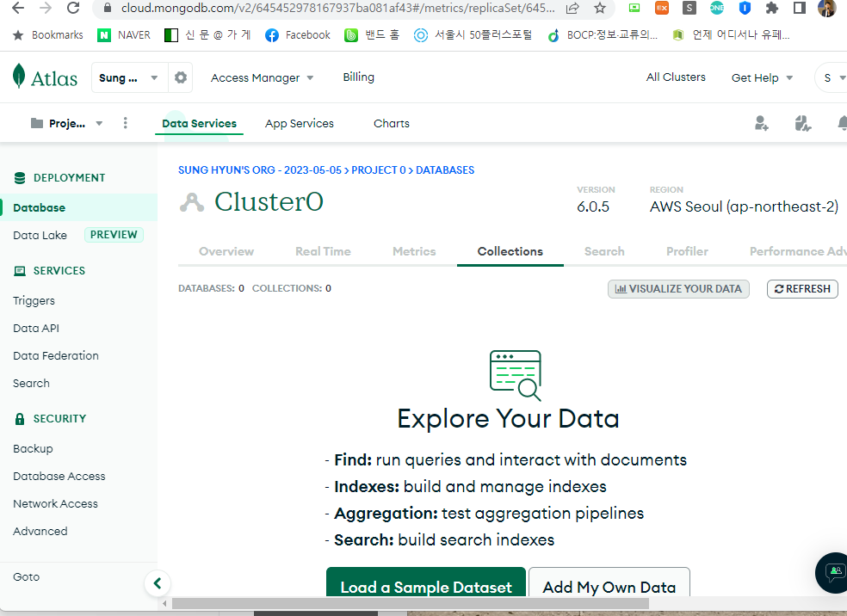The width and height of the screenshot is (847, 616).
Task: Switch to the Metrics cluster tab
Action: pos(414,251)
